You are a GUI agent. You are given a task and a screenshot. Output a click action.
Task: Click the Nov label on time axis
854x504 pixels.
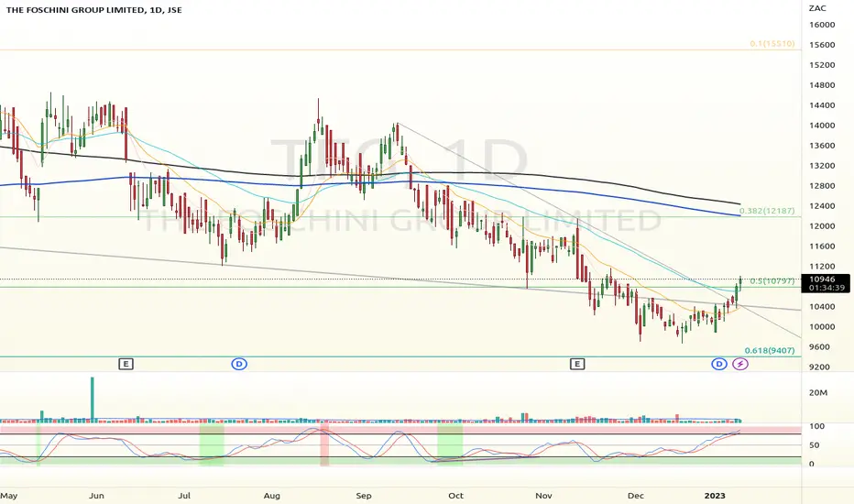543,496
